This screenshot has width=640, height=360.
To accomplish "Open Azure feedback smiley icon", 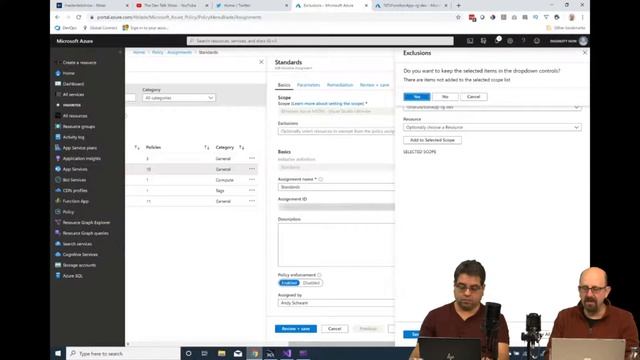I will [x=537, y=41].
